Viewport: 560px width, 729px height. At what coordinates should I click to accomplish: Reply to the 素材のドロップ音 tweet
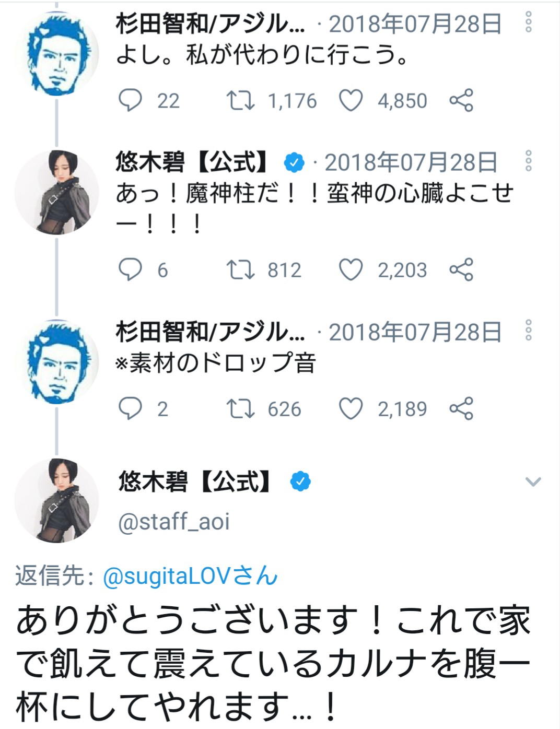point(130,408)
